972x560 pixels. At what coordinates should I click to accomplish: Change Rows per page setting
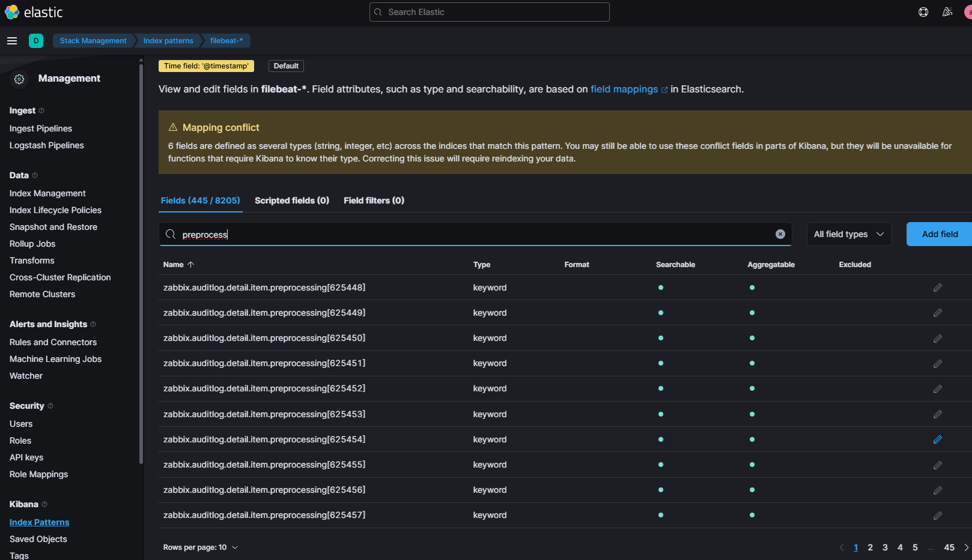[x=201, y=547]
